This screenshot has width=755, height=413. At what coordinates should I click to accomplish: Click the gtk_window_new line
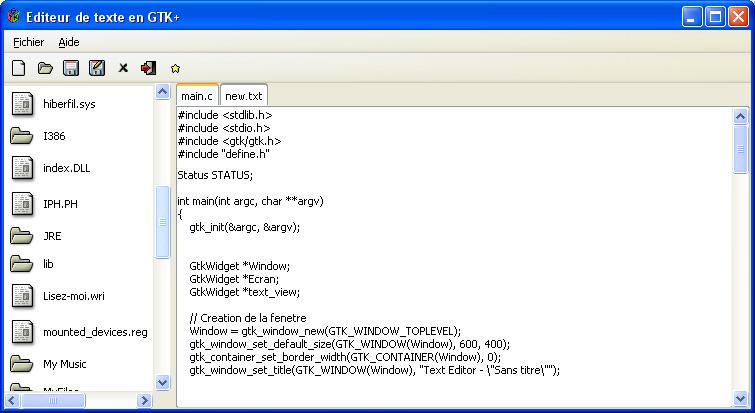coord(325,331)
